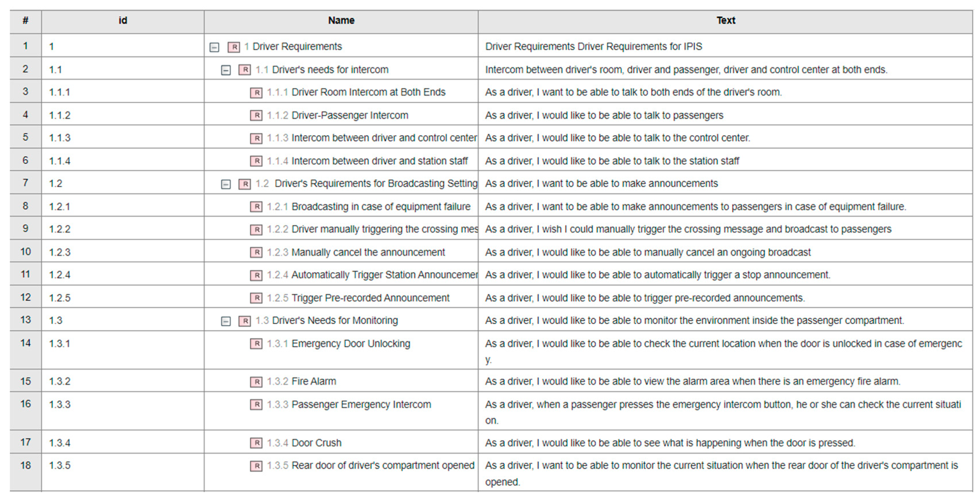This screenshot has height=503, width=980.
Task: Click the Name column header
Action: (341, 21)
